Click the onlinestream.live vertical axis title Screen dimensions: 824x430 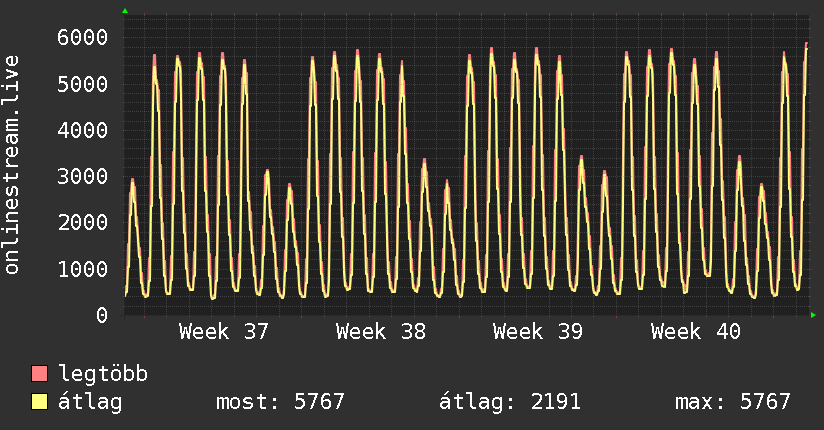coord(11,165)
